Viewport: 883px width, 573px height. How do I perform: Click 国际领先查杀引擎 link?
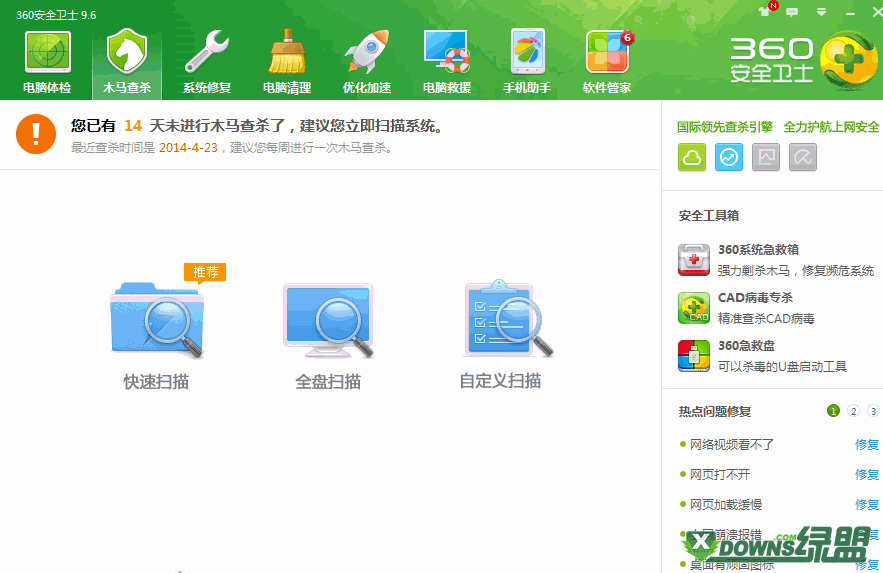[725, 127]
